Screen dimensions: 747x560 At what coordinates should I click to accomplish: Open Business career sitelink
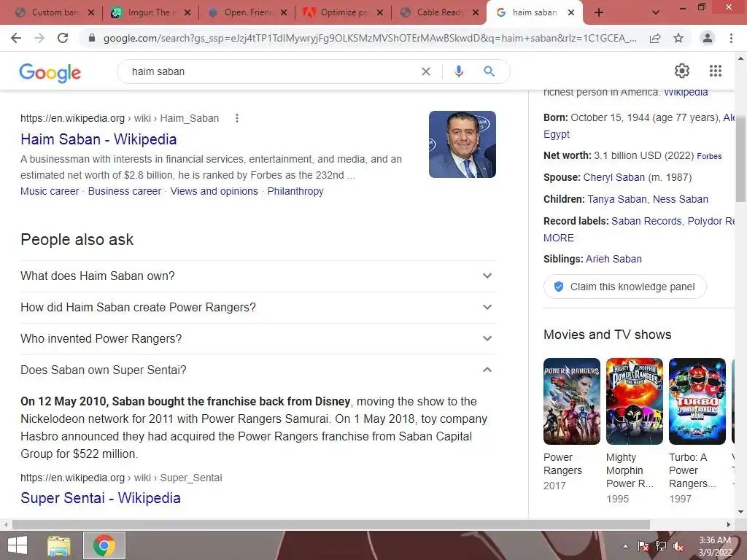point(125,191)
